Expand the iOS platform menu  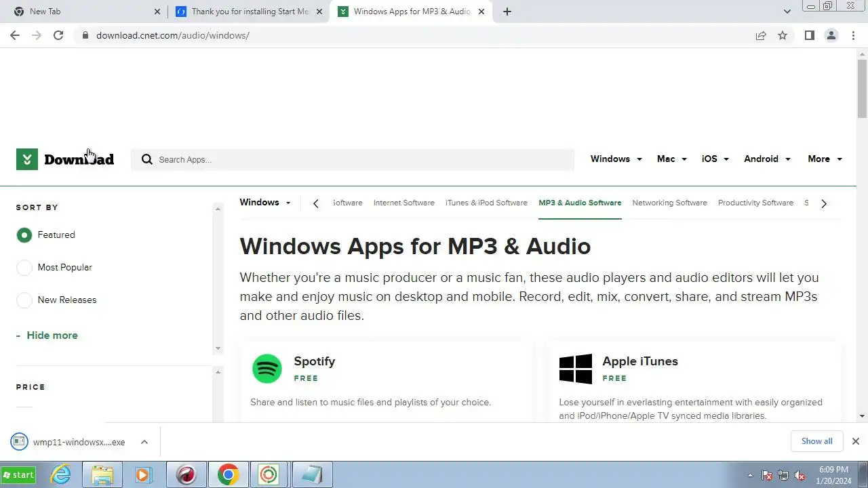click(x=715, y=159)
